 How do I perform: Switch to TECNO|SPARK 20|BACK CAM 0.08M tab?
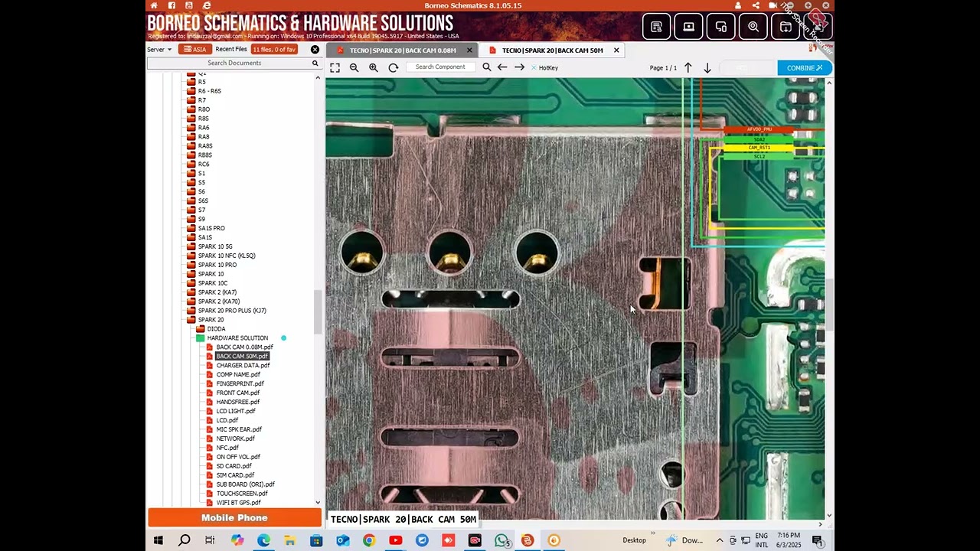click(x=403, y=50)
